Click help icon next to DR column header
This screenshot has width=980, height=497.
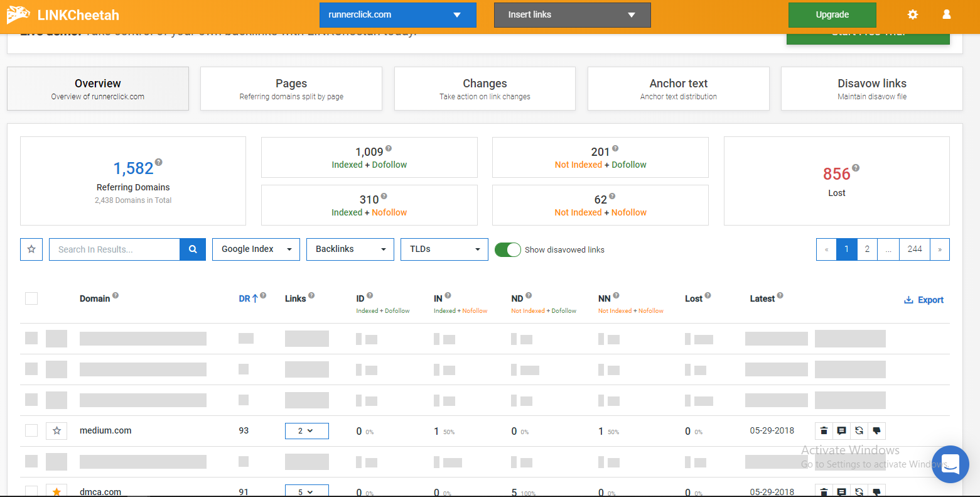pyautogui.click(x=263, y=295)
